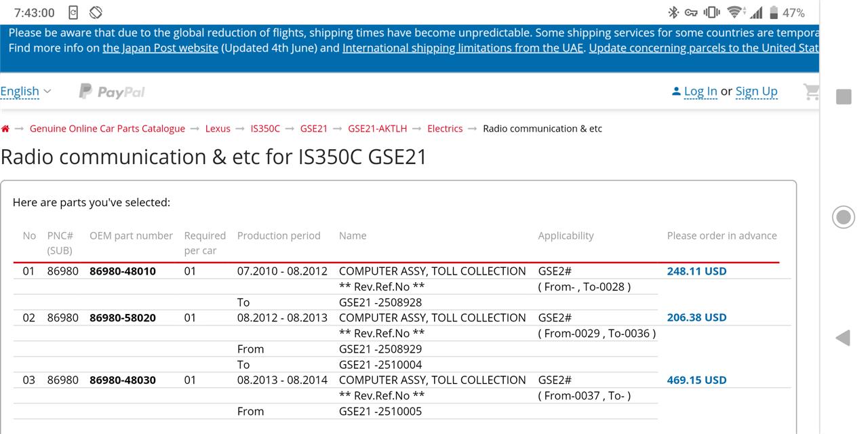Tap the Bluetooth status icon
The image size is (868, 434).
point(673,12)
